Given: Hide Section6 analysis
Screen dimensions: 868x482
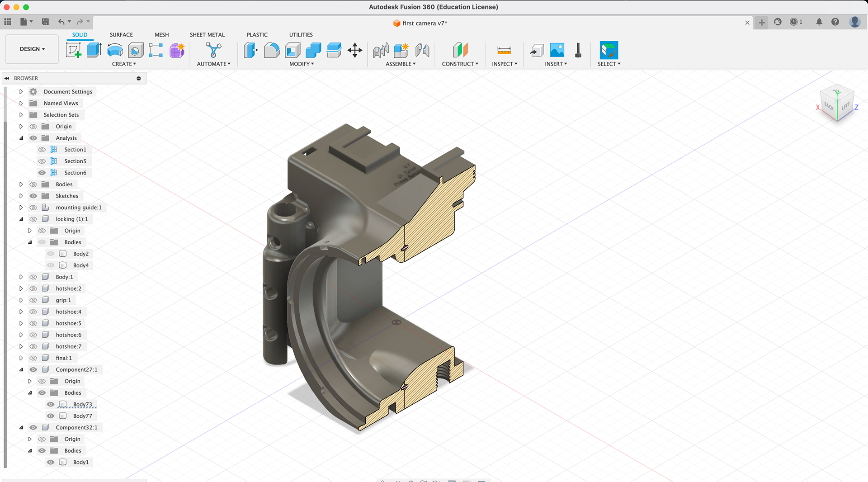Looking at the screenshot, I should 42,173.
